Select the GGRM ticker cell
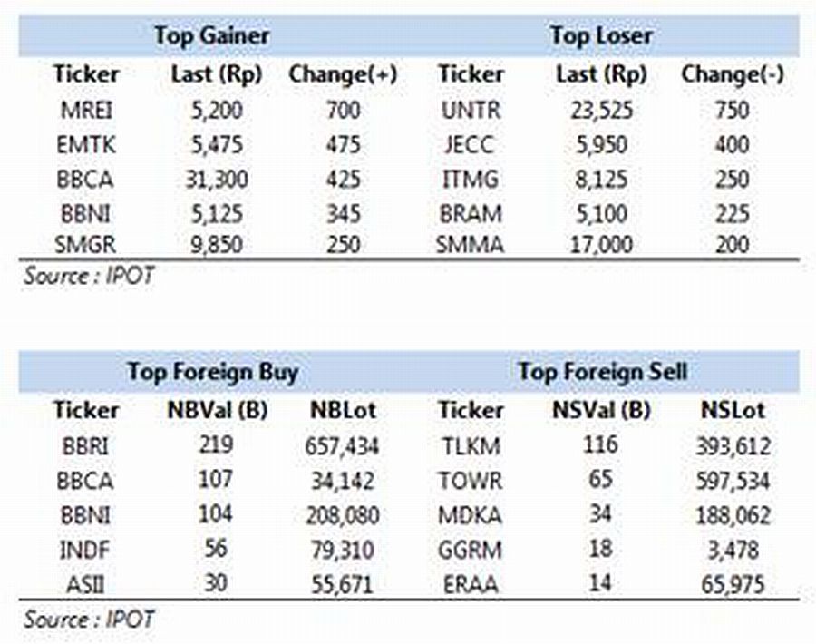Screen dimensions: 816x644 470,550
